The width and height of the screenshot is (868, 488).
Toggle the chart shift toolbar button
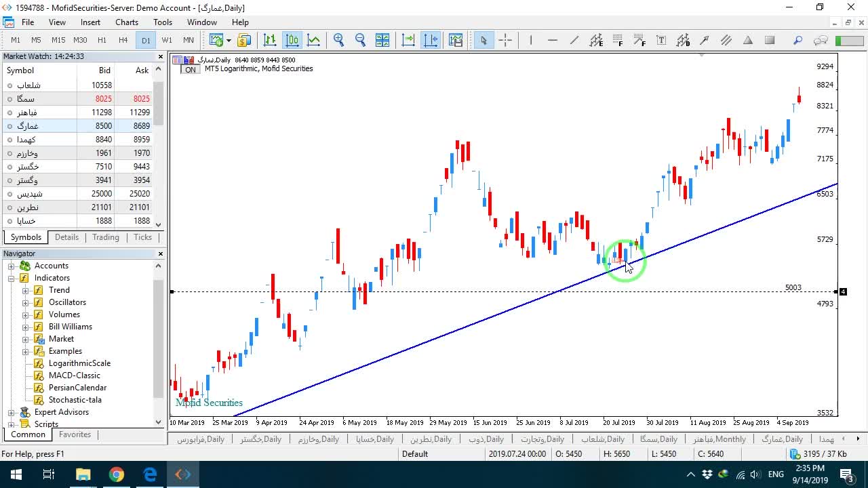coord(431,40)
